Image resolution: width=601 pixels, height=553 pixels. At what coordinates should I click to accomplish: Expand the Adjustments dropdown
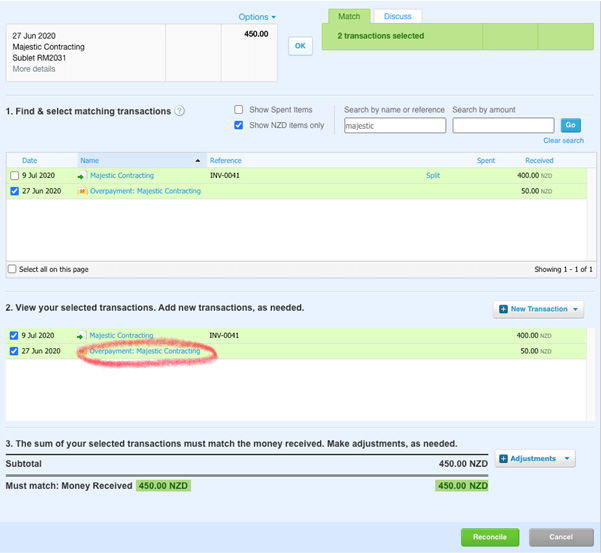coord(535,459)
